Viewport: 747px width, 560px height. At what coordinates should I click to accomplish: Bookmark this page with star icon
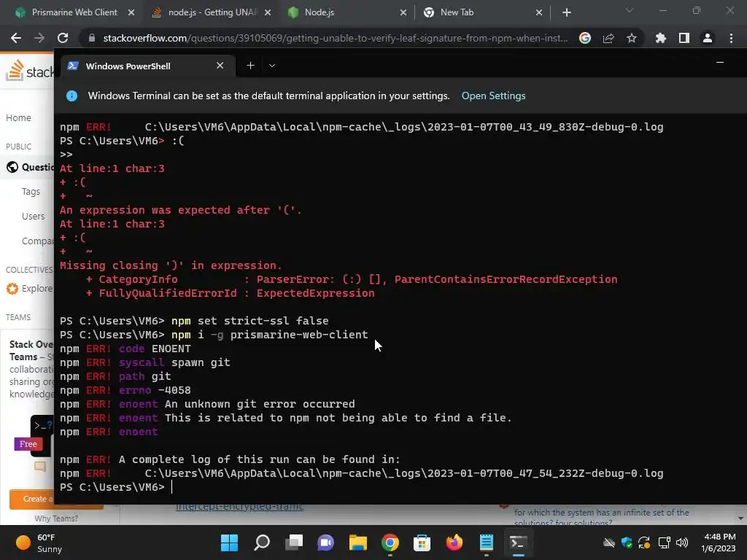point(632,38)
